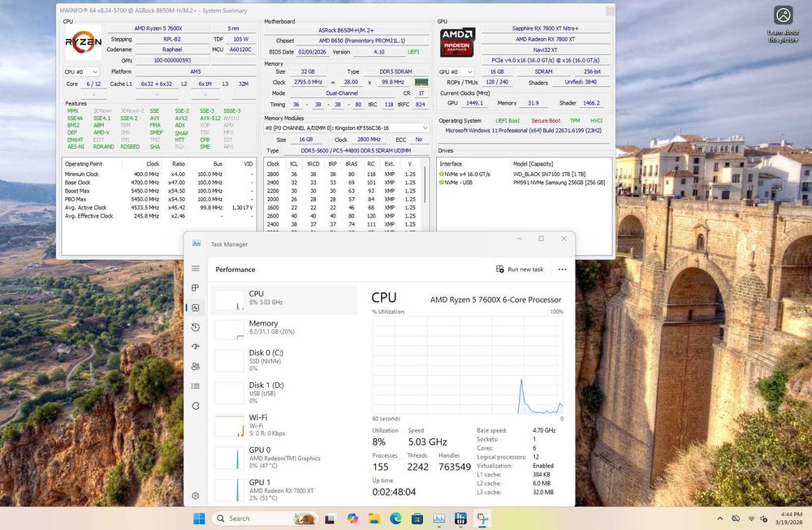Image resolution: width=812 pixels, height=530 pixels.
Task: Click Learn about this picture desktop icon
Action: [783, 24]
